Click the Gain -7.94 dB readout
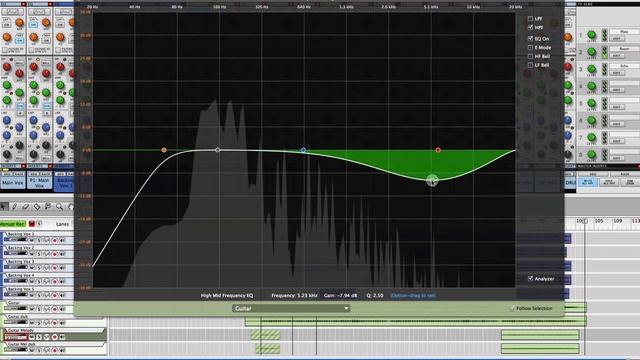The image size is (640, 360). tap(340, 295)
